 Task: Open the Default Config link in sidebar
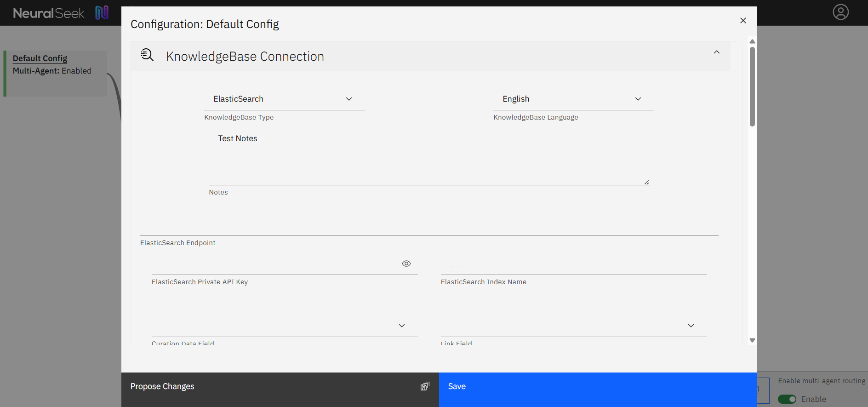(40, 58)
